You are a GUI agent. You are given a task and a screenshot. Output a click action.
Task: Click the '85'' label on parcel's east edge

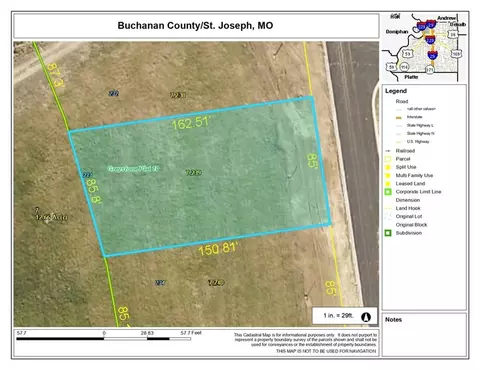pyautogui.click(x=312, y=161)
